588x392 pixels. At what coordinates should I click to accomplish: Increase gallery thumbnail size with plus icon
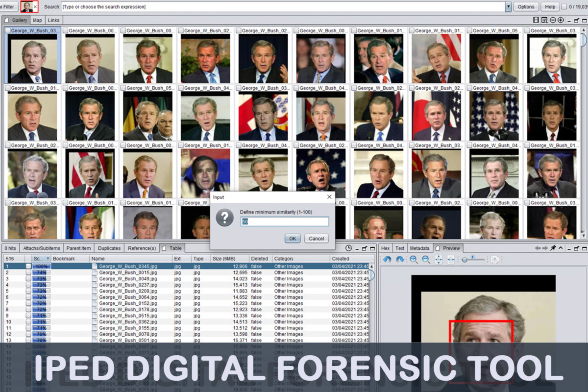[561, 20]
